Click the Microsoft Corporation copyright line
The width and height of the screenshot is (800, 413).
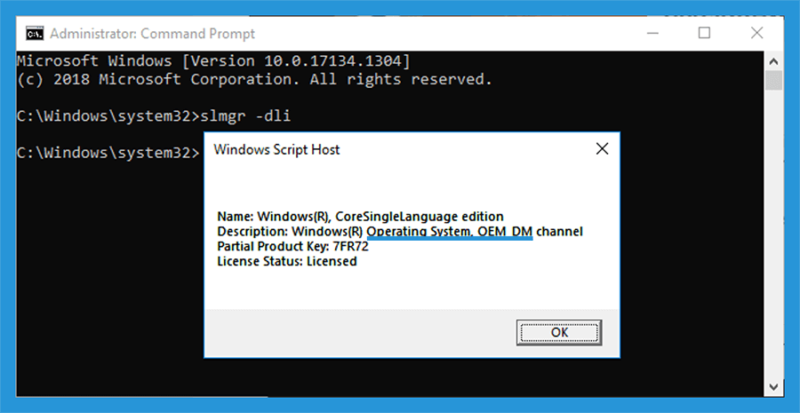click(254, 80)
